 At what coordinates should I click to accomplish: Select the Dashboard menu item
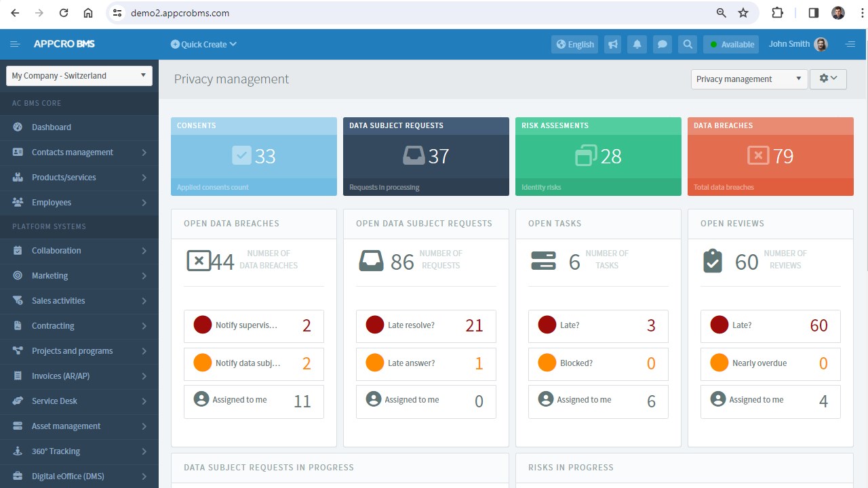coord(79,127)
